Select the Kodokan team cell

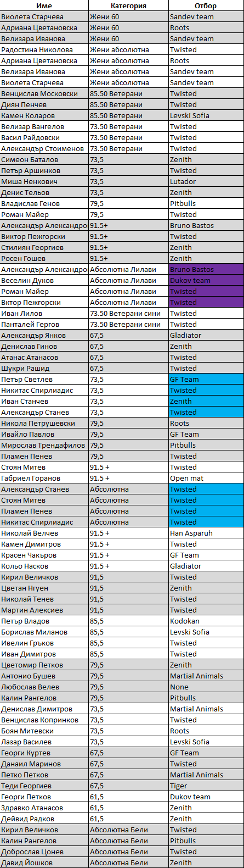coord(206,621)
